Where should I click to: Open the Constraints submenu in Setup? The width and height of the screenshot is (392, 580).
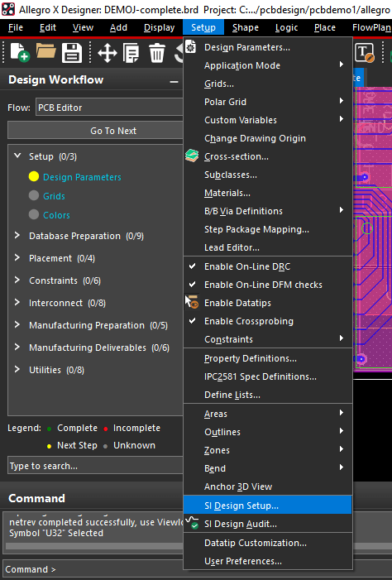pos(268,339)
